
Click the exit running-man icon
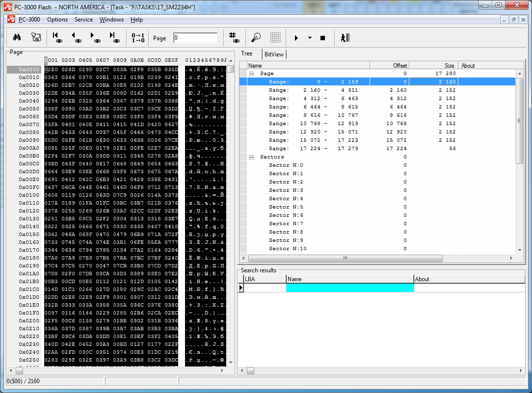345,38
